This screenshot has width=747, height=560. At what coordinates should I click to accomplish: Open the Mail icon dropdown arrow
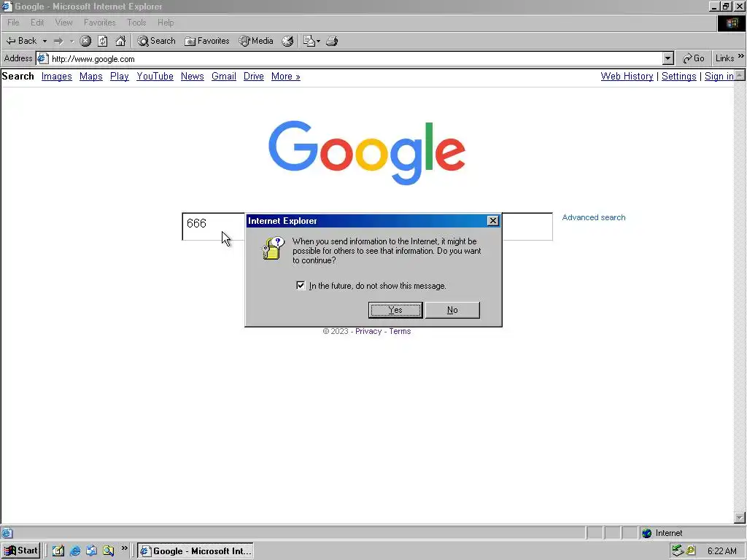pyautogui.click(x=318, y=41)
